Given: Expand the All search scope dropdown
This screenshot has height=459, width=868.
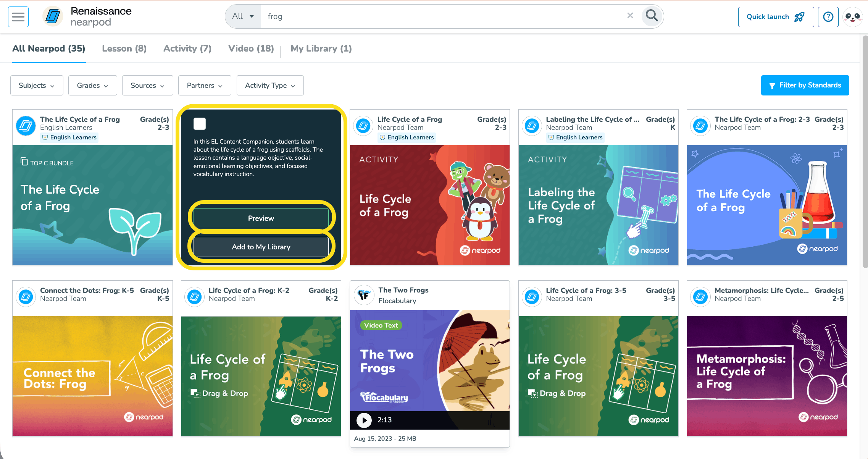Looking at the screenshot, I should coord(243,16).
